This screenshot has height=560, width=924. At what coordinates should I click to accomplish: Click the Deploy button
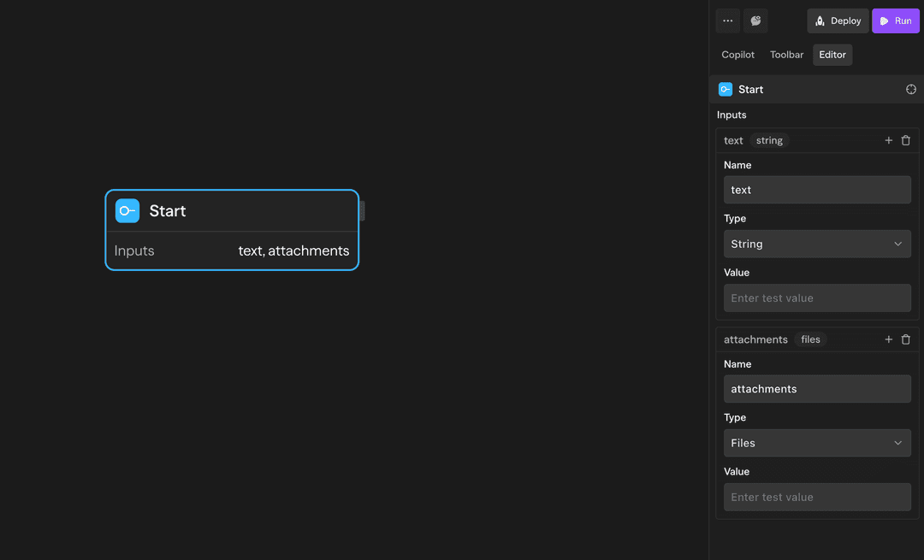pyautogui.click(x=837, y=20)
